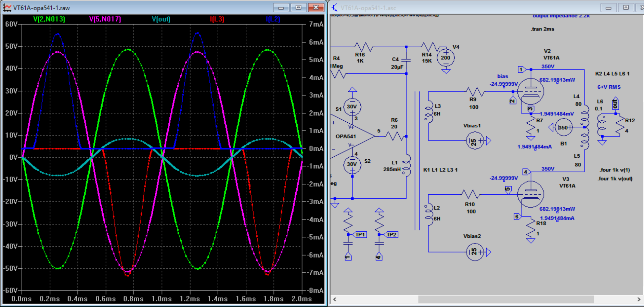
Task: Click the TP2 net label flag
Action: pos(391,235)
